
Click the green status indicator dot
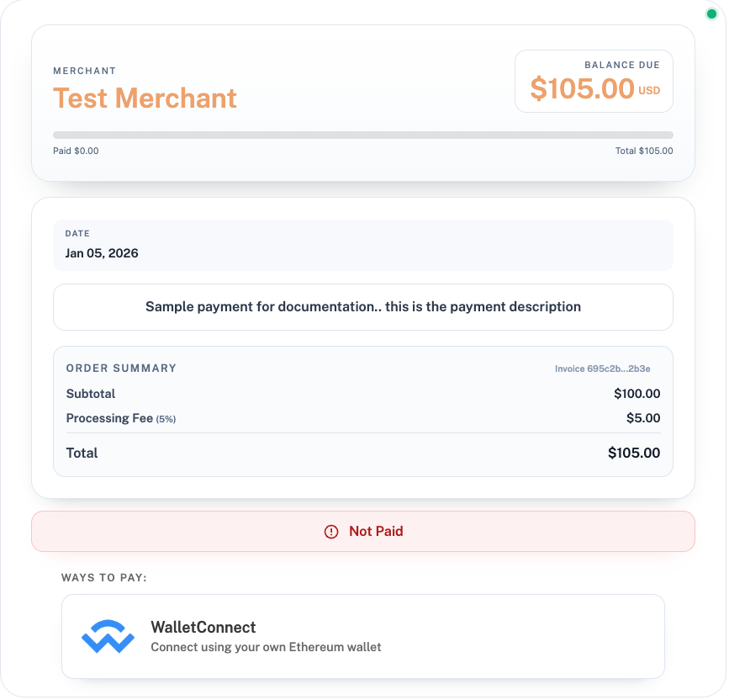tap(711, 14)
